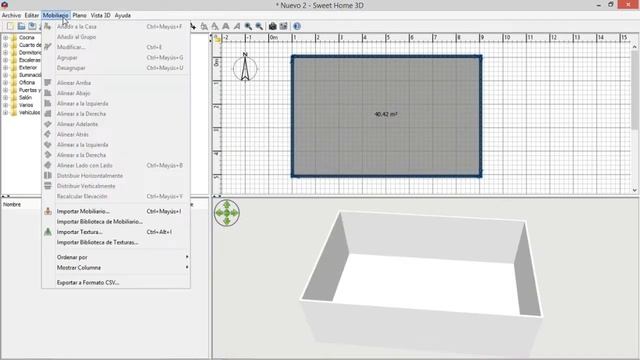Click the right arrow of 3D navigation pad
The height and width of the screenshot is (360, 640).
tap(235, 213)
